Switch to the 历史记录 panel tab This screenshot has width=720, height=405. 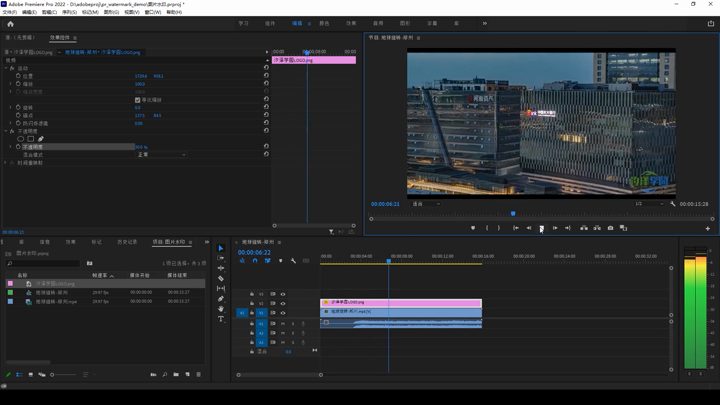coord(127,242)
